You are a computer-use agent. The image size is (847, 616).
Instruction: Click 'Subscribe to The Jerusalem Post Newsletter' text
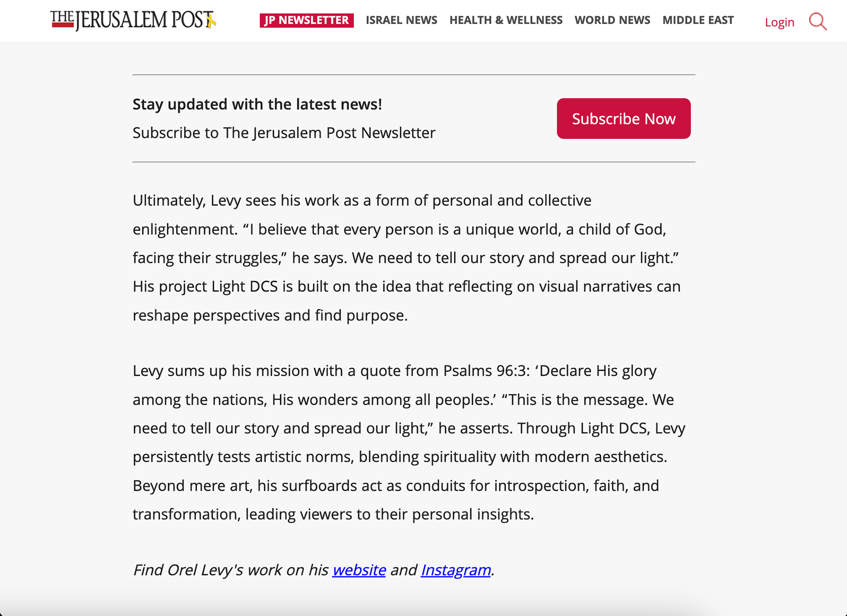point(284,133)
